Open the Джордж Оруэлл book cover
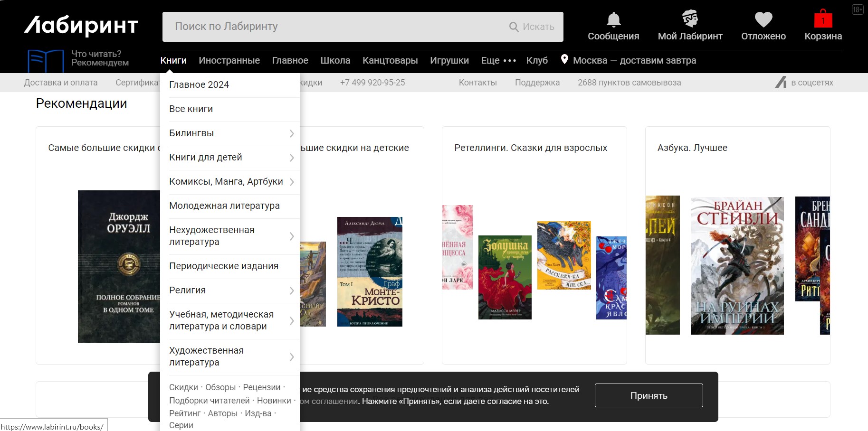This screenshot has width=868, height=431. click(x=119, y=267)
